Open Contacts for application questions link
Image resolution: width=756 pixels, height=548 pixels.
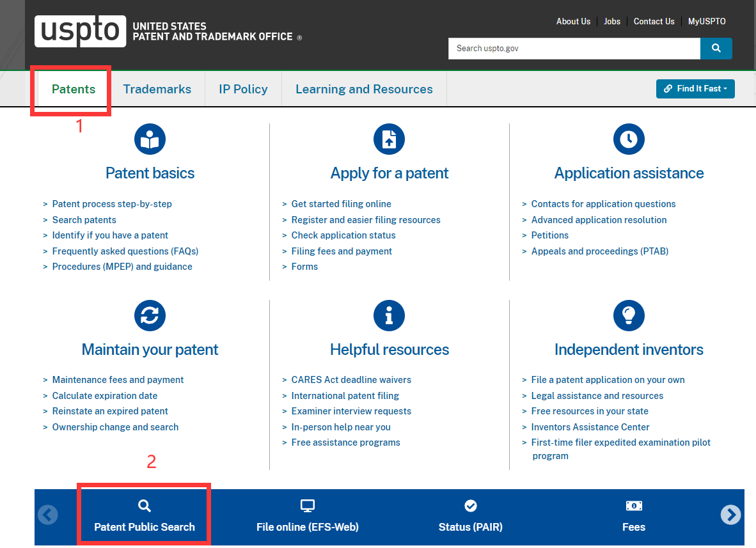(603, 204)
